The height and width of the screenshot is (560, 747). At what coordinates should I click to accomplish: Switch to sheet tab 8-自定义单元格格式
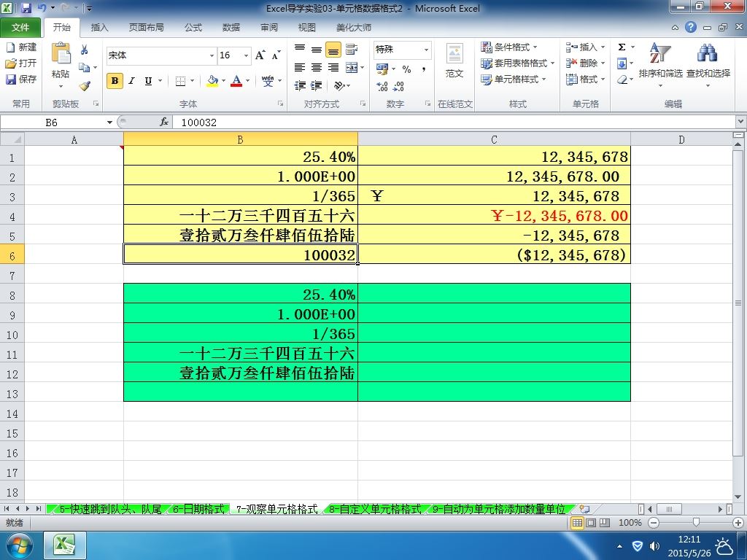[375, 509]
